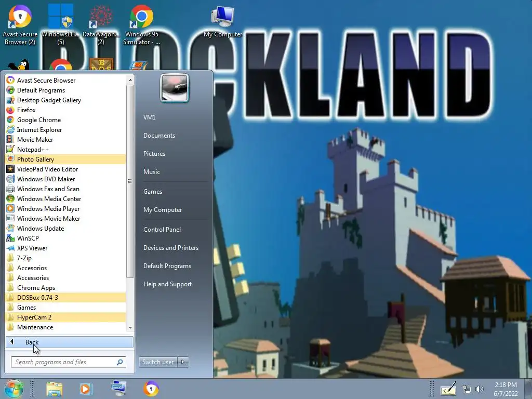532x399 pixels.
Task: Select the My Computer desktop icon
Action: click(223, 22)
